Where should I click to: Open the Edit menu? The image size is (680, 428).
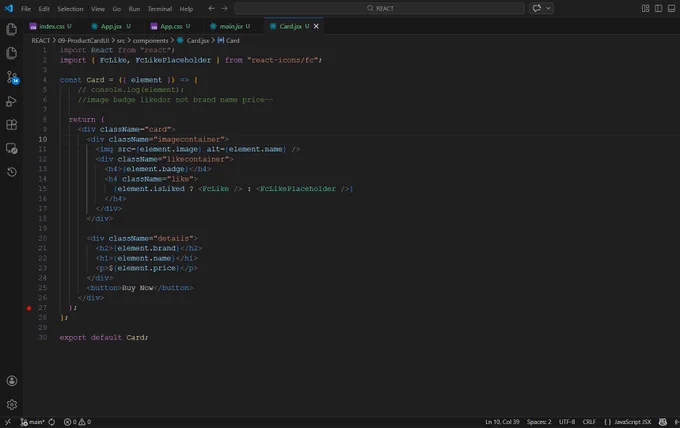[x=44, y=9]
